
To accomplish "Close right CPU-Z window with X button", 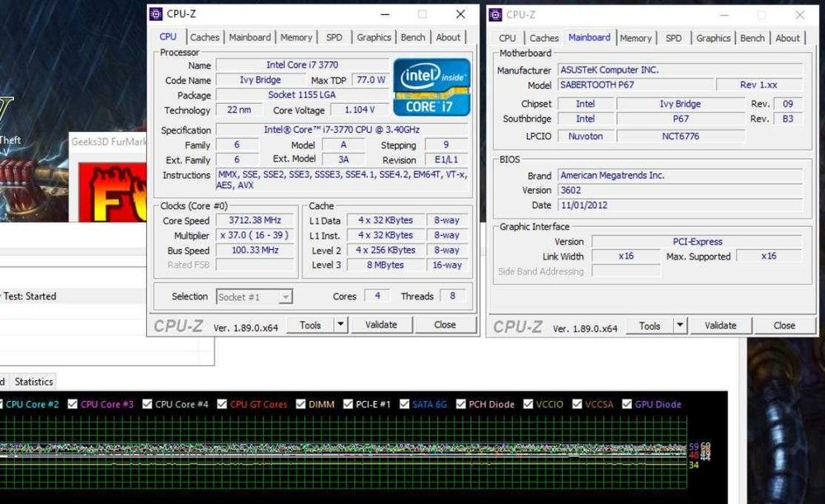I will tap(799, 15).
